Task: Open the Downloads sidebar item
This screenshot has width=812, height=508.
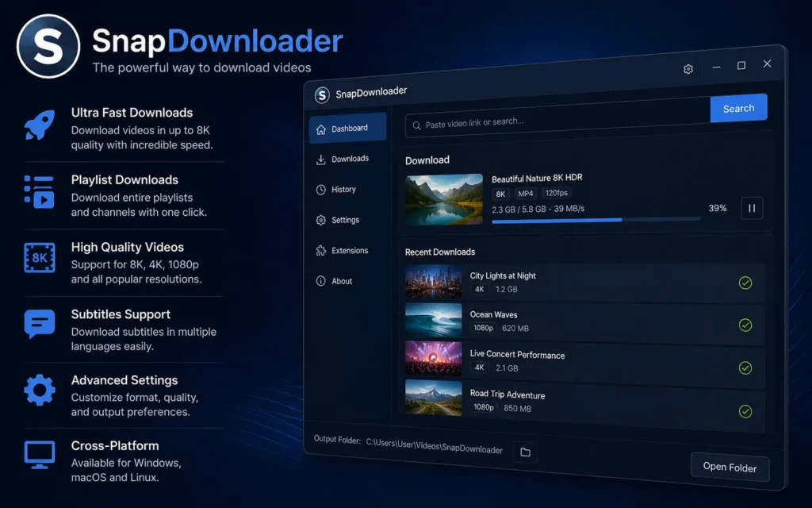Action: pos(343,159)
